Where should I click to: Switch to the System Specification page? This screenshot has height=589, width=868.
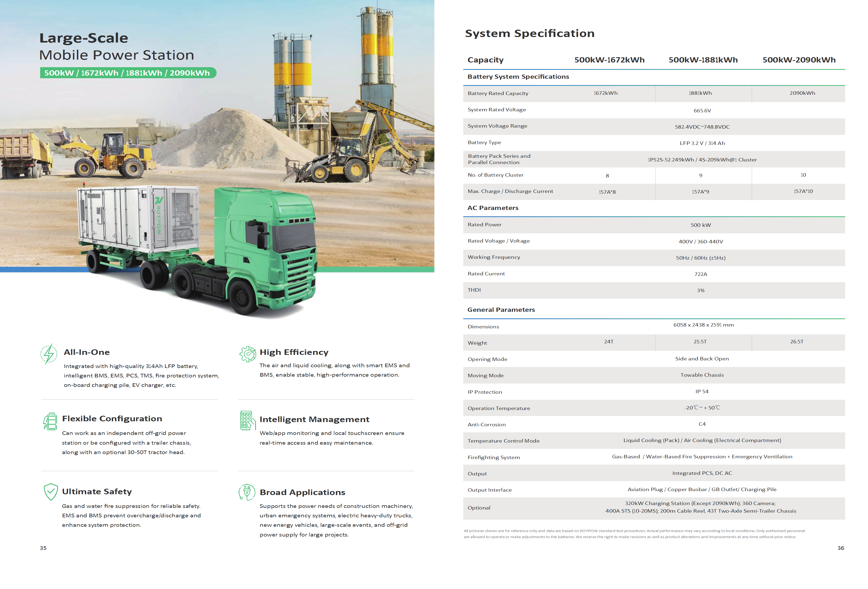pos(530,33)
